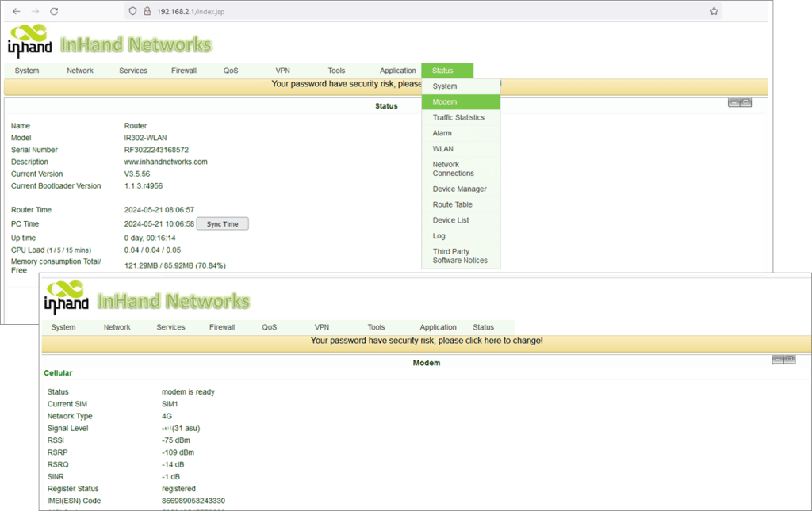This screenshot has width=812, height=511.
Task: Select Modem from the Status dropdown
Action: pos(445,102)
